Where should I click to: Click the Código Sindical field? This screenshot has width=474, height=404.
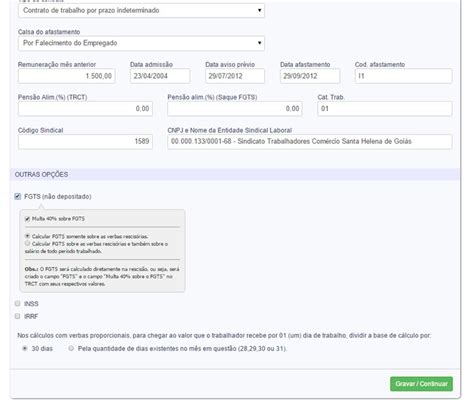coord(85,142)
